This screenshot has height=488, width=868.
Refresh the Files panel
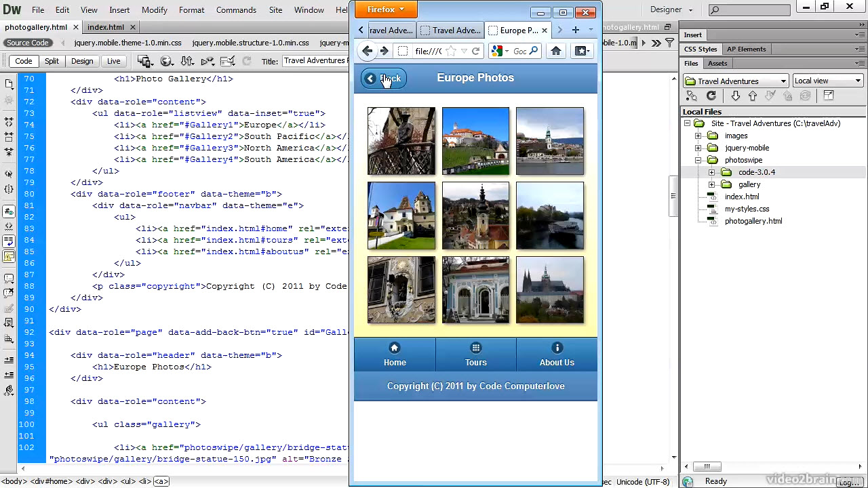711,96
